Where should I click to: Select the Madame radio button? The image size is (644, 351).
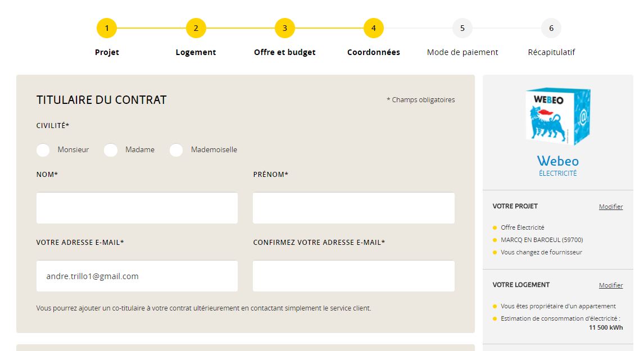tap(111, 151)
